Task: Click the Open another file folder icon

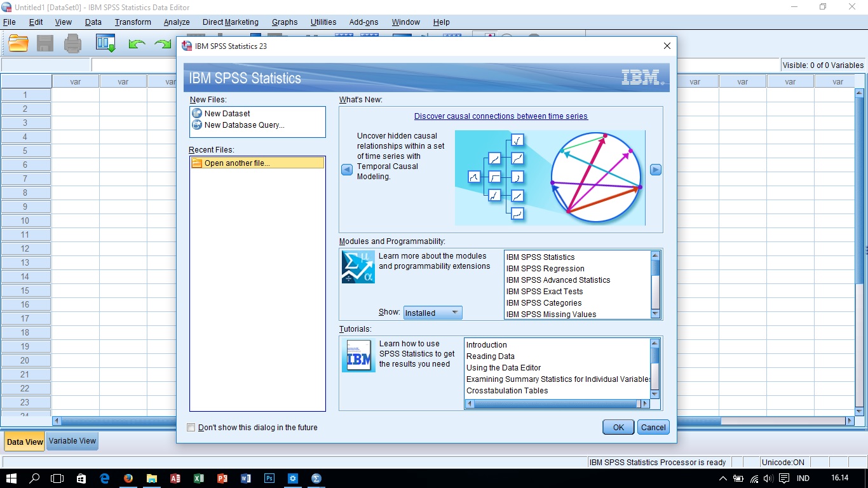Action: (197, 163)
